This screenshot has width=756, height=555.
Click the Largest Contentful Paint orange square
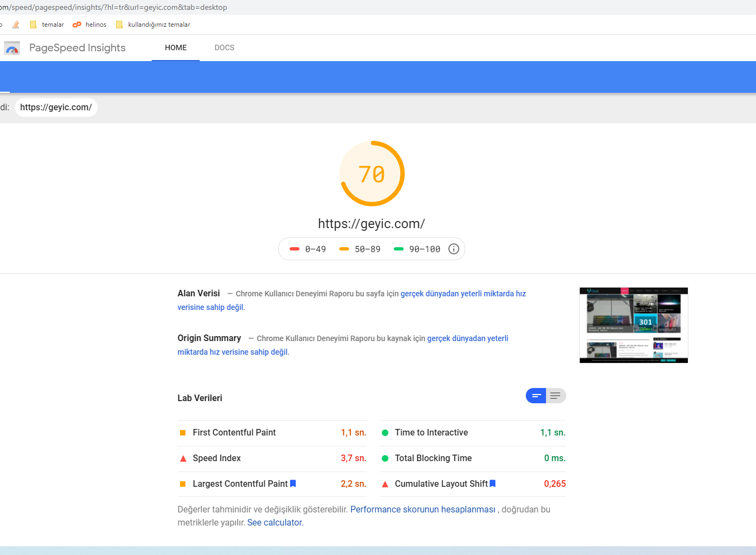coord(183,484)
